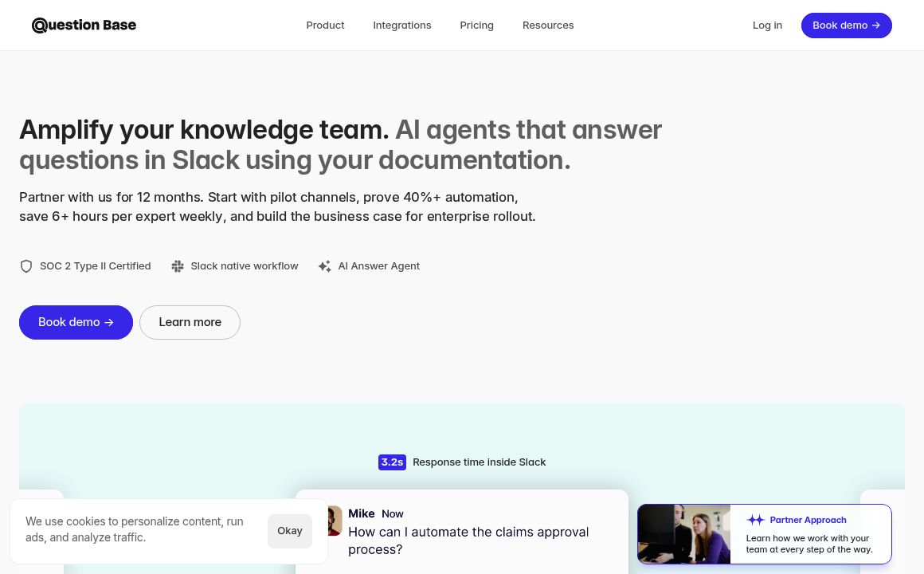Open the Product navigation menu

click(x=325, y=26)
